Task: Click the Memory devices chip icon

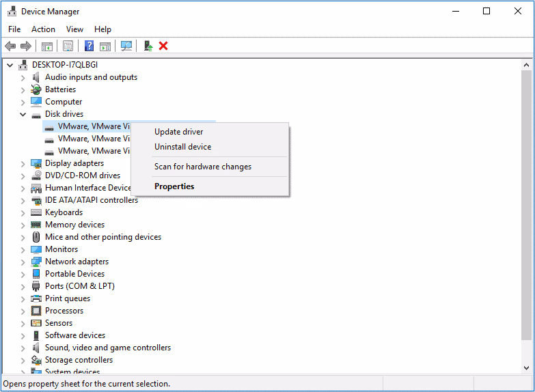Action: pyautogui.click(x=36, y=225)
